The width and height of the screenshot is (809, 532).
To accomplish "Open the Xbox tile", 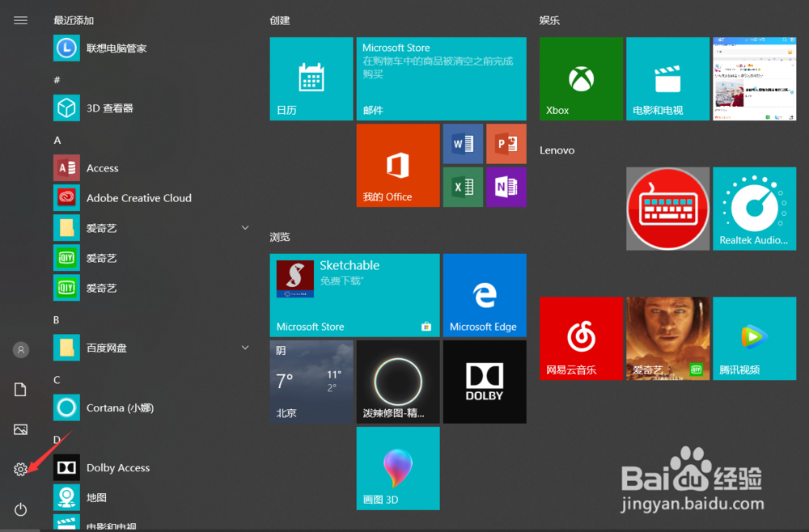I will [x=581, y=79].
